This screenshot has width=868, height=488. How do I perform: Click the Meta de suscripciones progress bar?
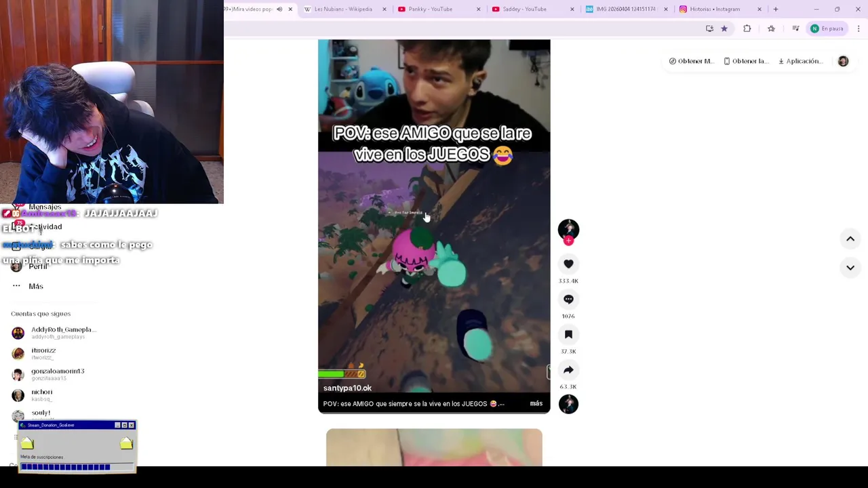[76, 467]
